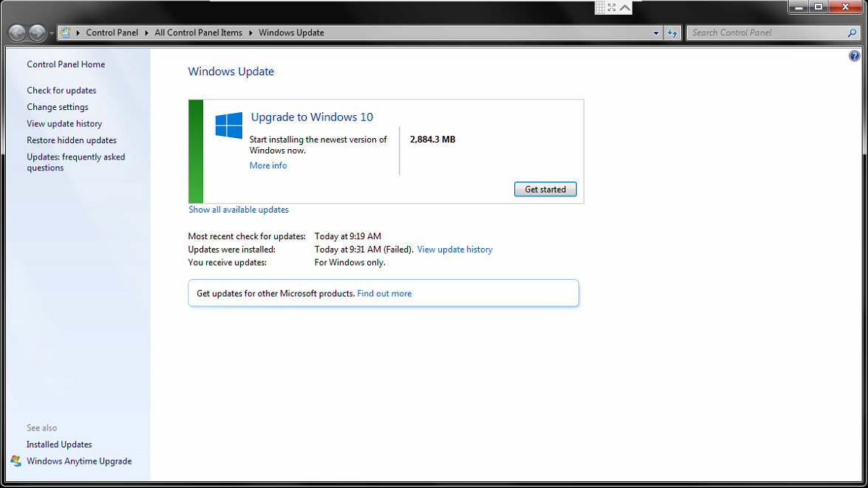
Task: Select All Control Panel Items breadcrumb
Action: (x=198, y=32)
